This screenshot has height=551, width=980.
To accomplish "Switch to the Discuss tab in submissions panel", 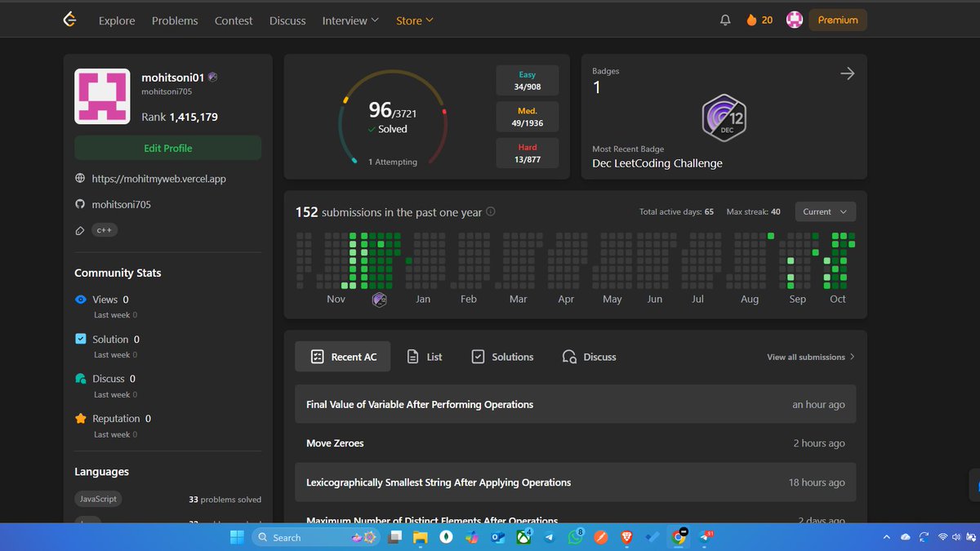I will tap(589, 357).
